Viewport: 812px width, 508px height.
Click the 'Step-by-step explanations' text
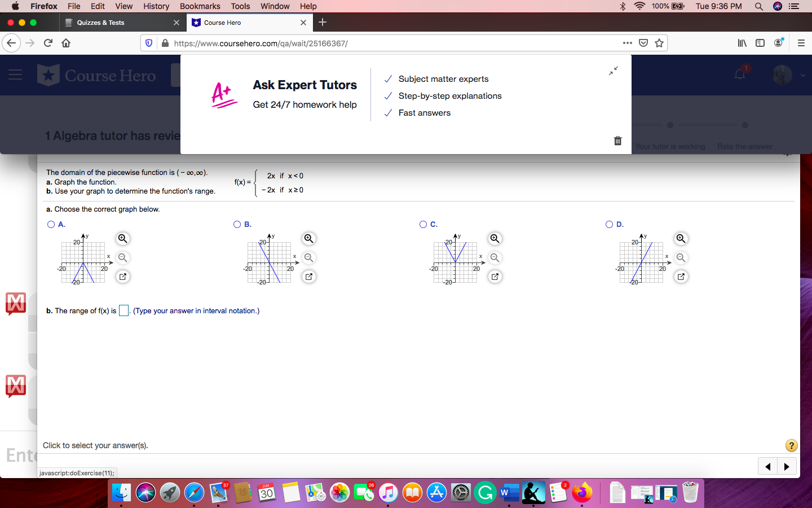[450, 96]
